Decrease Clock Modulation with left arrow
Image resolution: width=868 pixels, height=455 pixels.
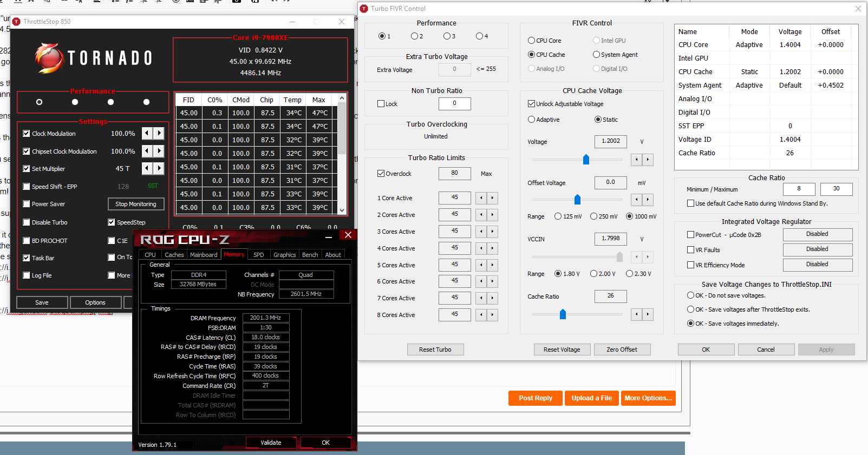click(147, 134)
